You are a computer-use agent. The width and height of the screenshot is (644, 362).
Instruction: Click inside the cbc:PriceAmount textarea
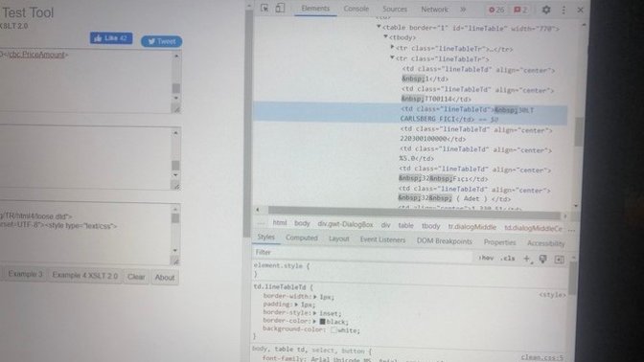[85, 80]
